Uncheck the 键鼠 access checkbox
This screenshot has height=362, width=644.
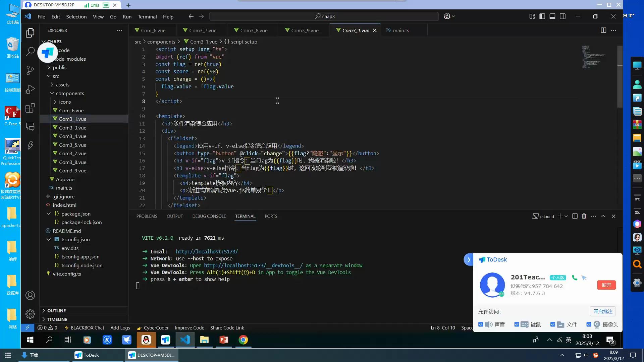517,324
